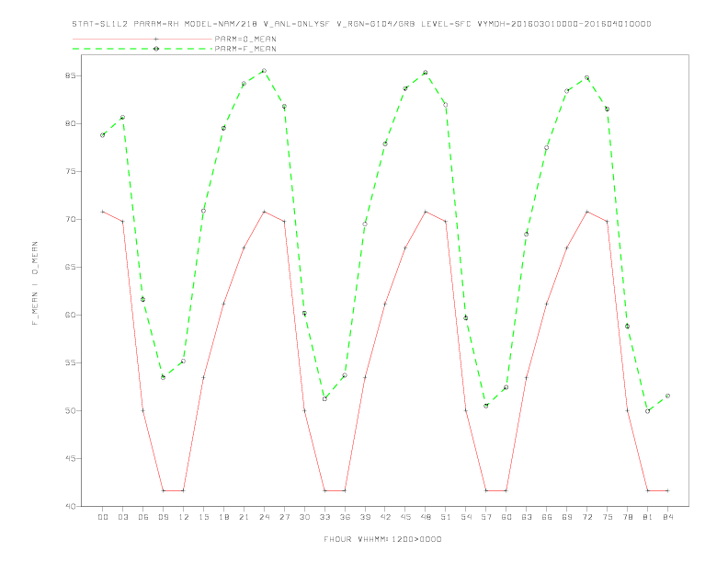Click the y-axis tick label 65

pyautogui.click(x=71, y=267)
